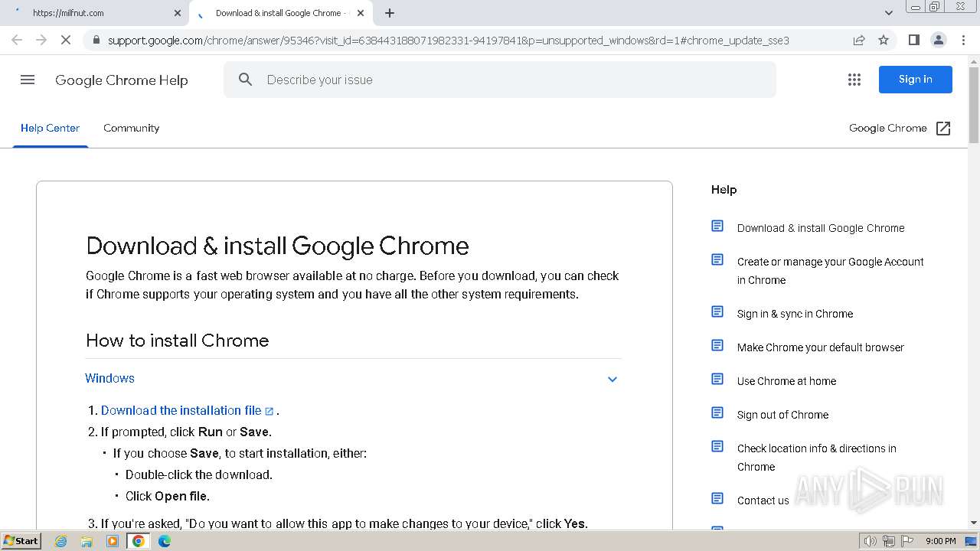The height and width of the screenshot is (551, 980).
Task: Click the Google Chrome Help title
Action: click(122, 80)
